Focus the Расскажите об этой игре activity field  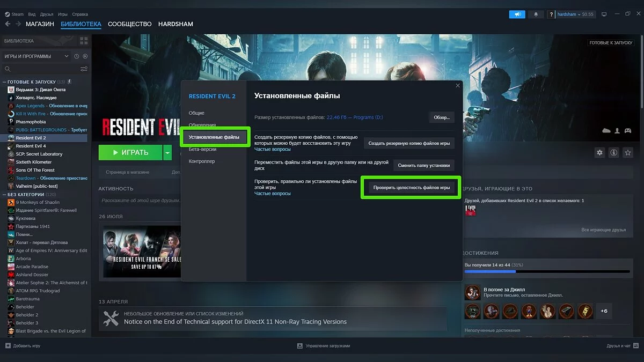pos(140,200)
